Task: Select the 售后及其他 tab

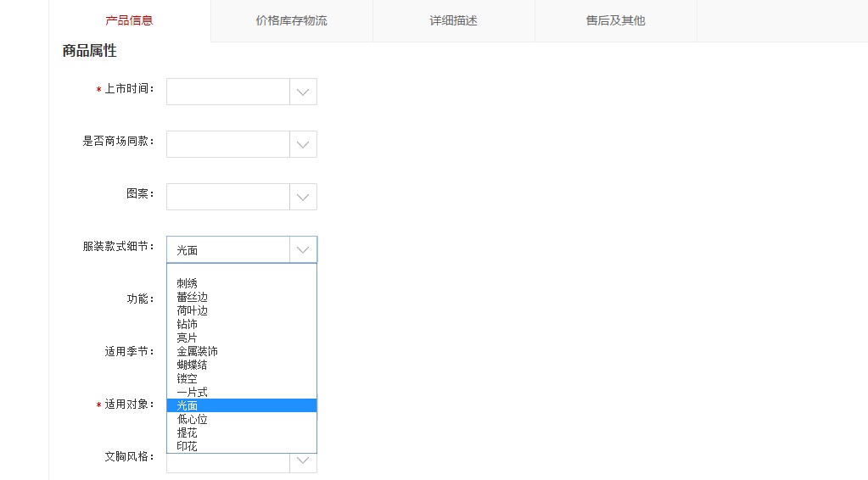Action: (x=615, y=20)
